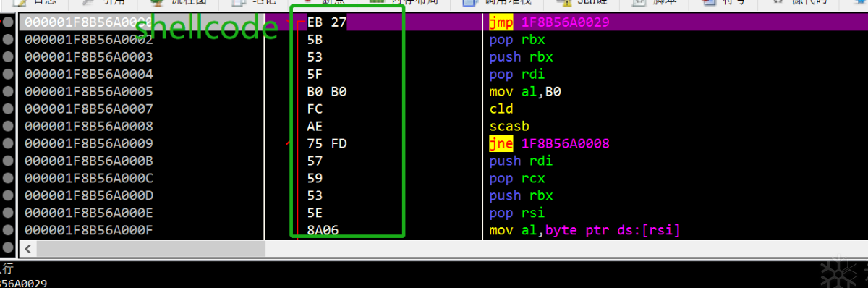Click the push rdi instruction
868x288 pixels.
[x=522, y=161]
